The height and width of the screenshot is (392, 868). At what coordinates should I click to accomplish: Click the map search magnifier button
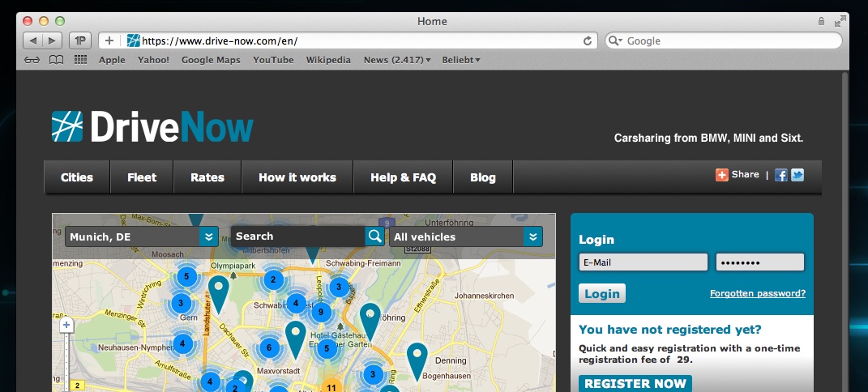[374, 236]
